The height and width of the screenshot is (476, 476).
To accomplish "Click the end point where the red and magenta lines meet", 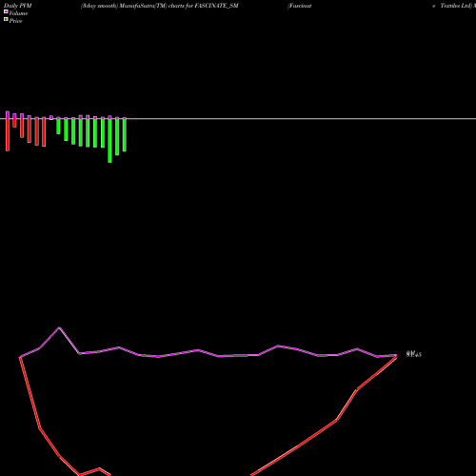I will 396,356.
